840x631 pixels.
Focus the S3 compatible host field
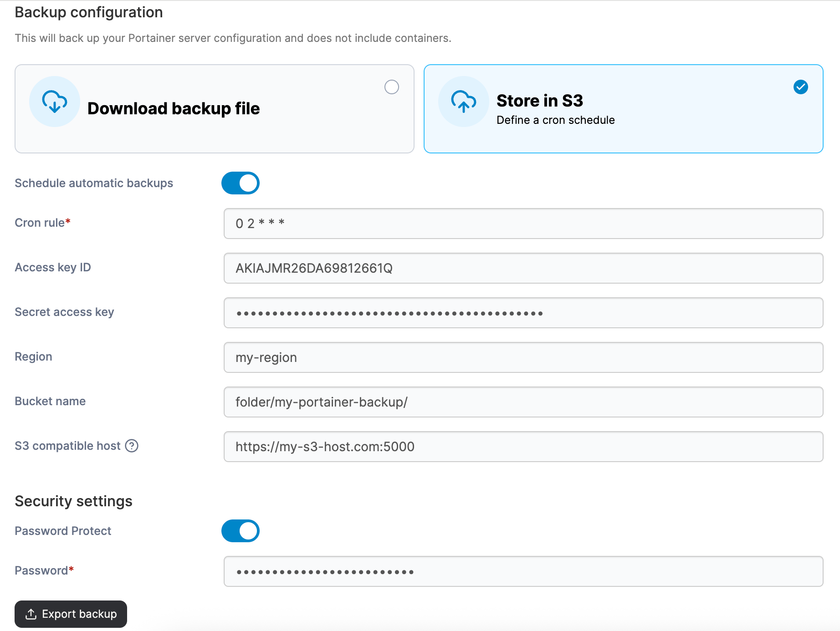[523, 447]
